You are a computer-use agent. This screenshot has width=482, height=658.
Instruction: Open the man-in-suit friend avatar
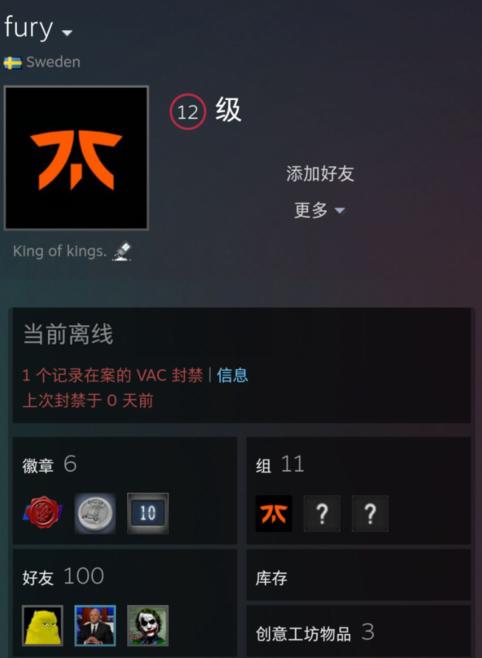click(95, 625)
